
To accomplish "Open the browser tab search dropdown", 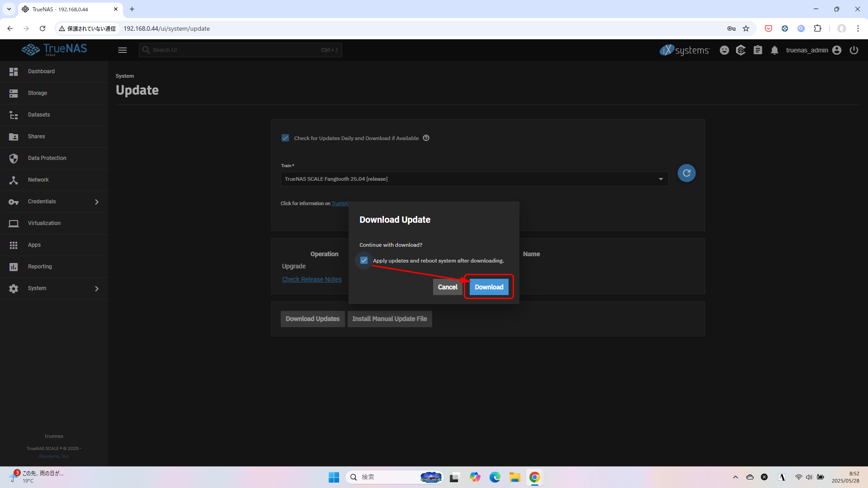I will 9,9.
